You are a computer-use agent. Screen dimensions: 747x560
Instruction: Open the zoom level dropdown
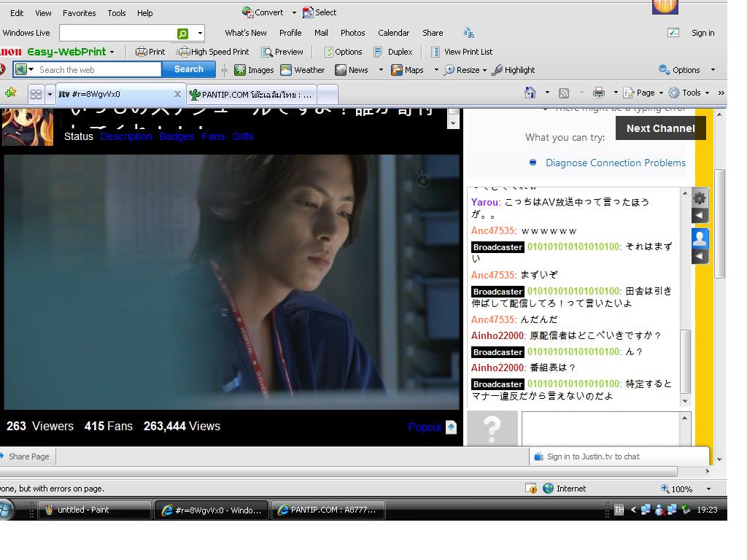pyautogui.click(x=708, y=489)
